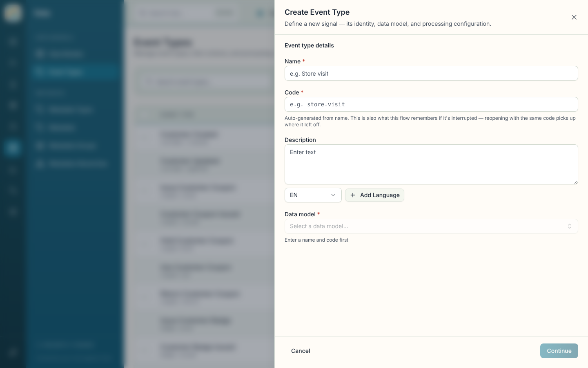The height and width of the screenshot is (368, 588).
Task: Open the EN language dropdown
Action: click(x=313, y=195)
